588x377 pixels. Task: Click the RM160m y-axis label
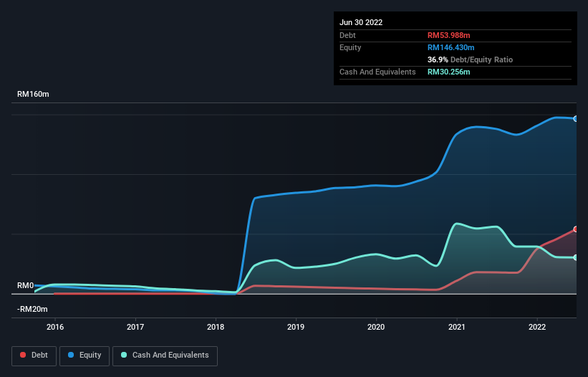[33, 94]
